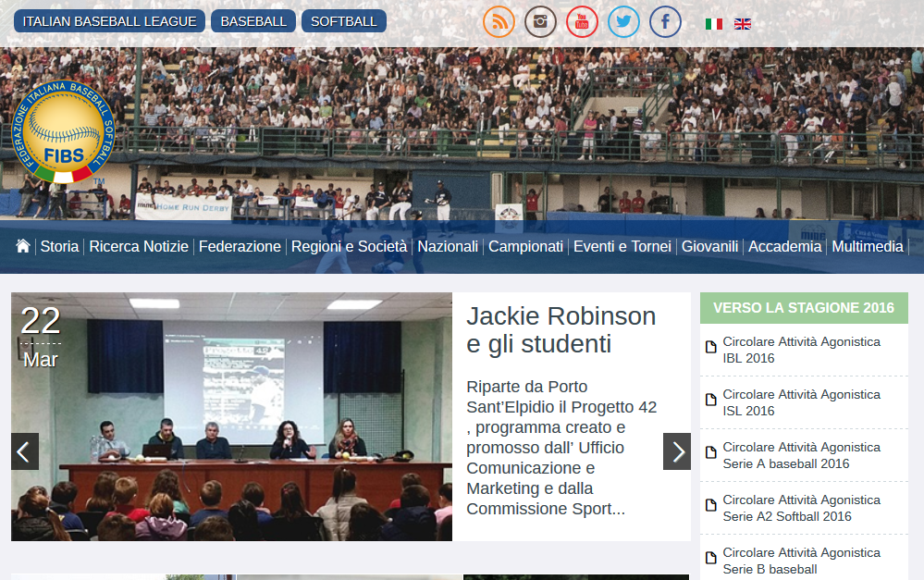Open Eventi e Tornei menu
This screenshot has height=580, width=924.
[x=622, y=246]
